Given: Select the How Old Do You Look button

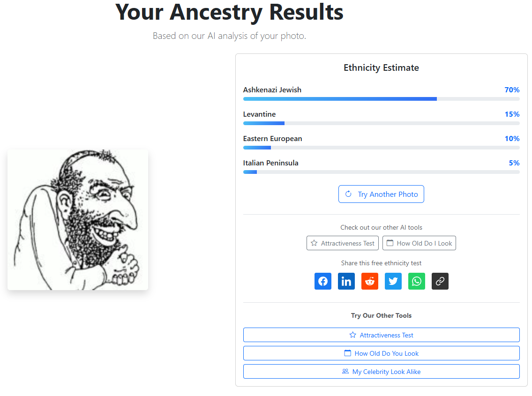Looking at the screenshot, I should [381, 353].
